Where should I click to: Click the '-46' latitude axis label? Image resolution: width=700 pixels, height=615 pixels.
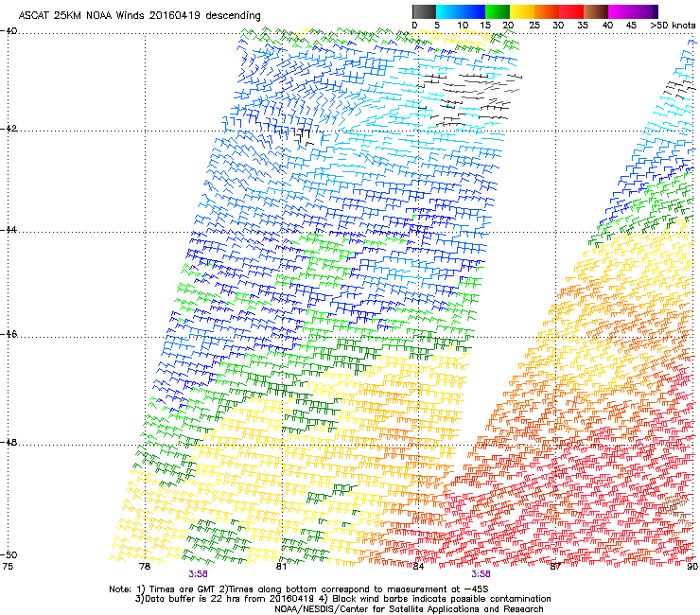pyautogui.click(x=9, y=334)
